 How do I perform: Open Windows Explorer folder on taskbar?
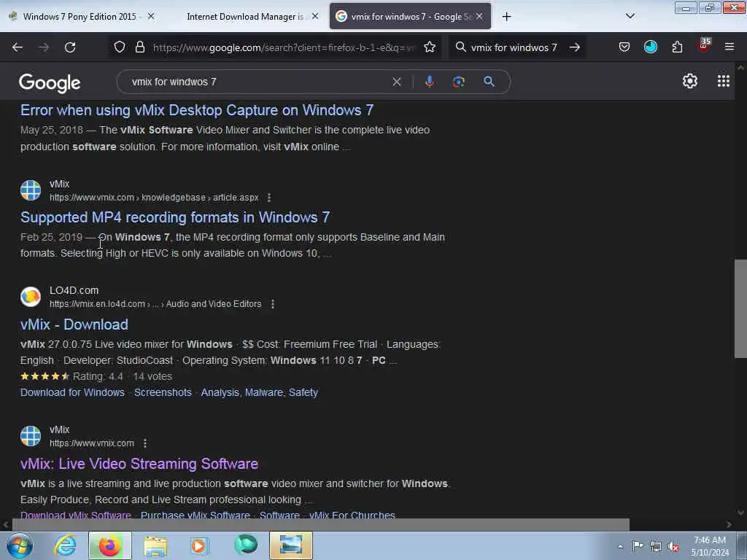click(x=155, y=546)
